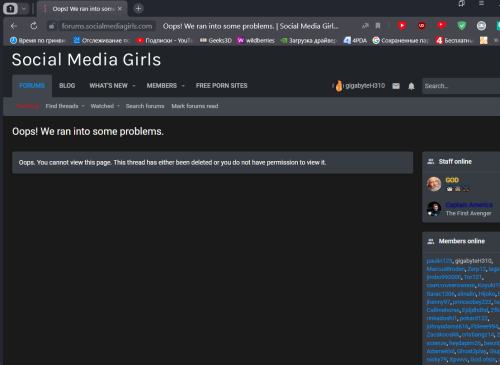
Task: Reload the page with the refresh icon
Action: pos(34,26)
